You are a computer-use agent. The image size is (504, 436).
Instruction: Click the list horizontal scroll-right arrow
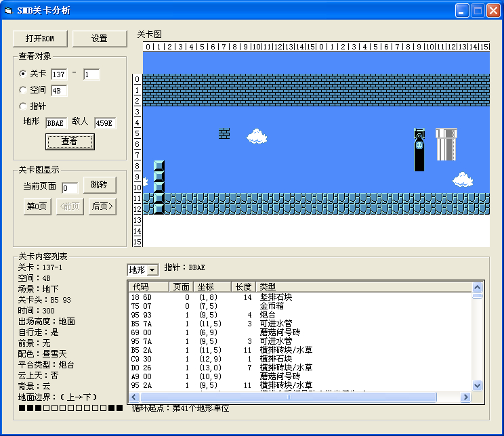coord(465,397)
